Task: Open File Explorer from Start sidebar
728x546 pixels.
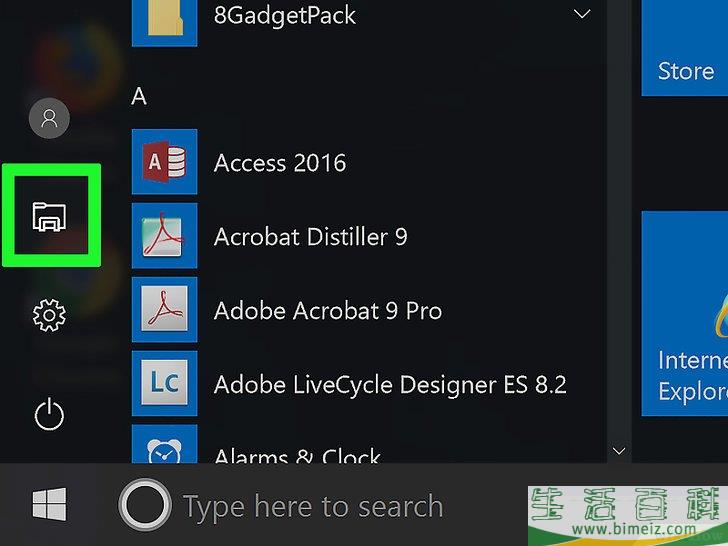Action: tap(49, 216)
